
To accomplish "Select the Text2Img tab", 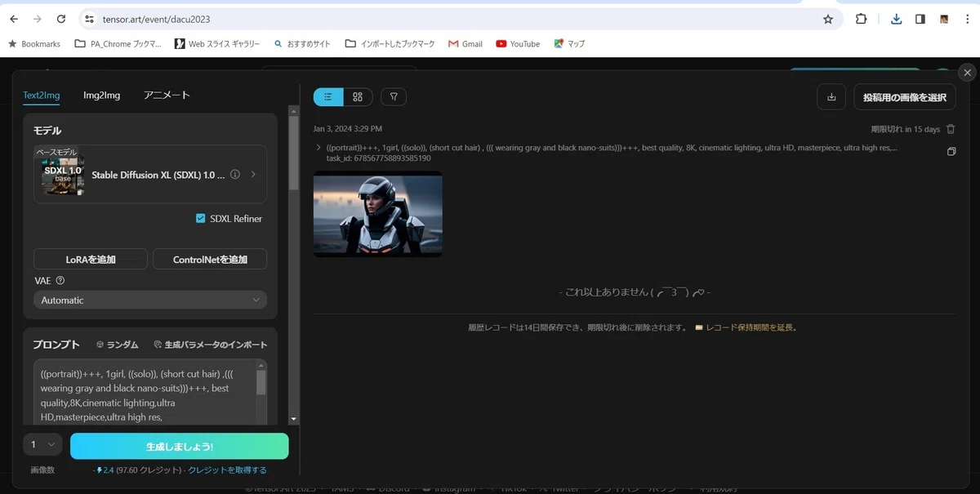I will point(42,96).
